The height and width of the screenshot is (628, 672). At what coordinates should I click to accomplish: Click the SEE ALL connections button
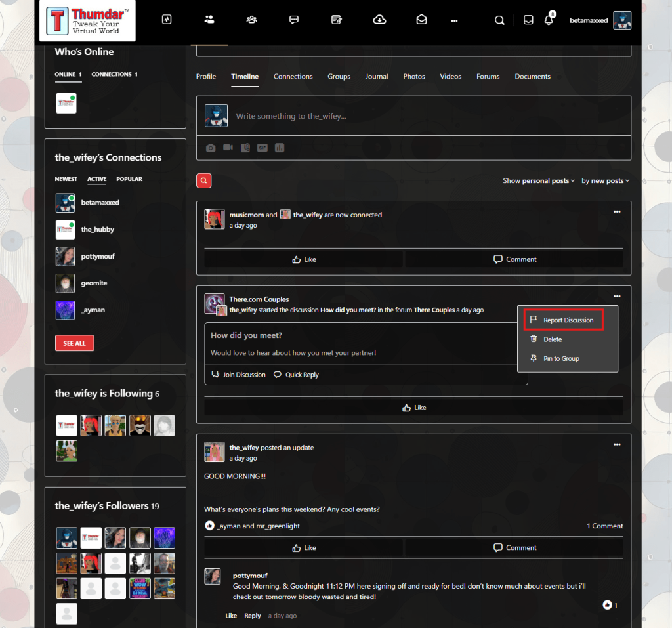pyautogui.click(x=75, y=343)
